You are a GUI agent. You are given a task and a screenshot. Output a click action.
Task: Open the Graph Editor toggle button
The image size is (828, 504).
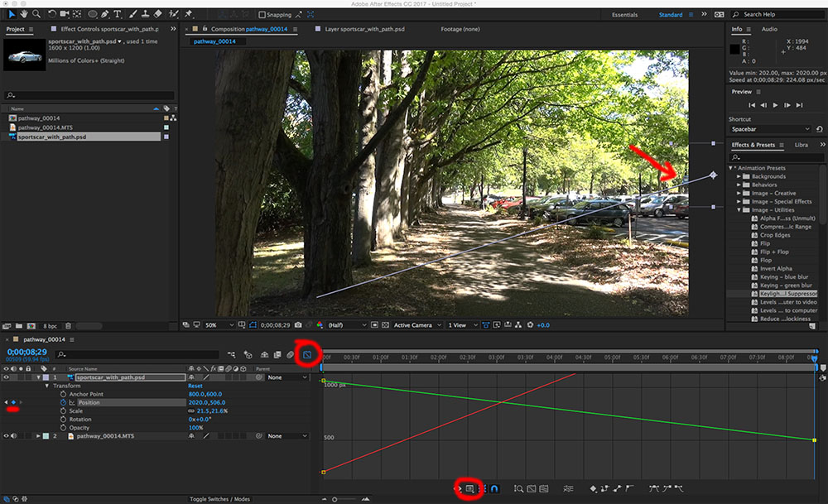tap(306, 354)
